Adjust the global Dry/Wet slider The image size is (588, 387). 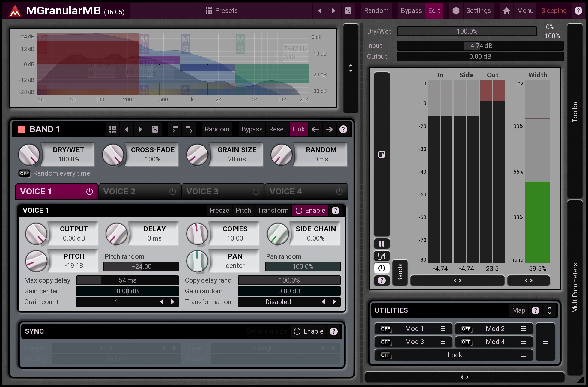[467, 31]
